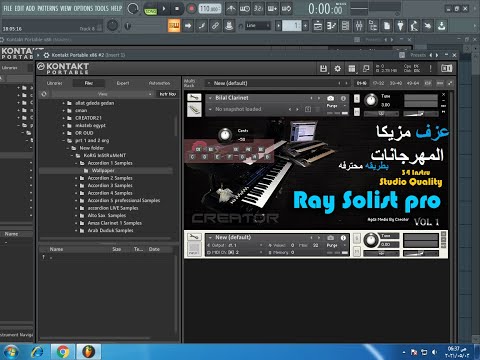This screenshot has height=360, width=480.
Task: Toggle the metronome icon
Action: pyautogui.click(x=231, y=9)
